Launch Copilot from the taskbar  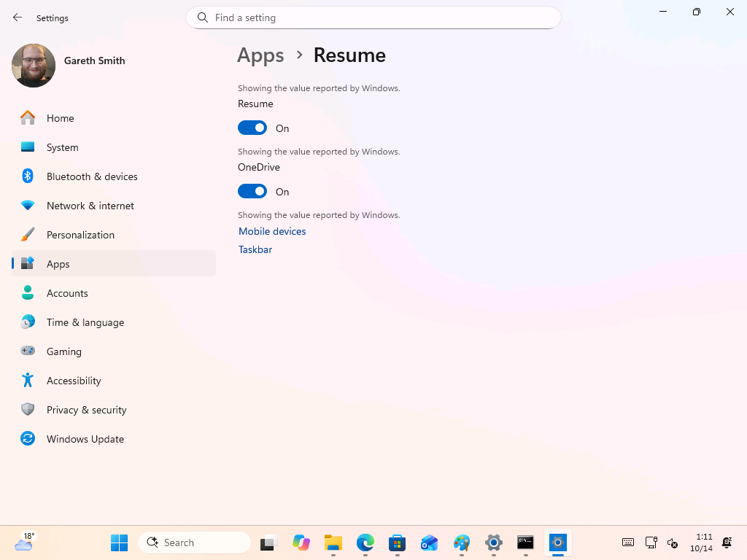(x=301, y=542)
